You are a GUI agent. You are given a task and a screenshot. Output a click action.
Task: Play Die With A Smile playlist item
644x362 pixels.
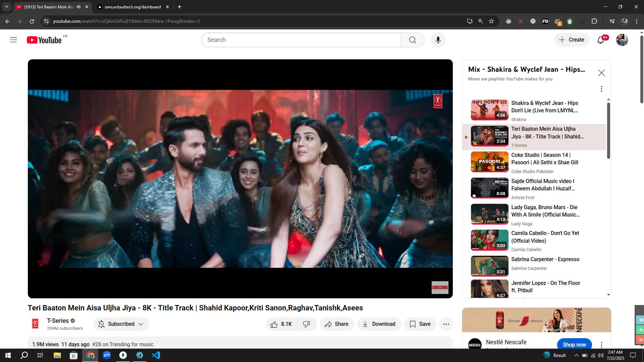click(534, 215)
